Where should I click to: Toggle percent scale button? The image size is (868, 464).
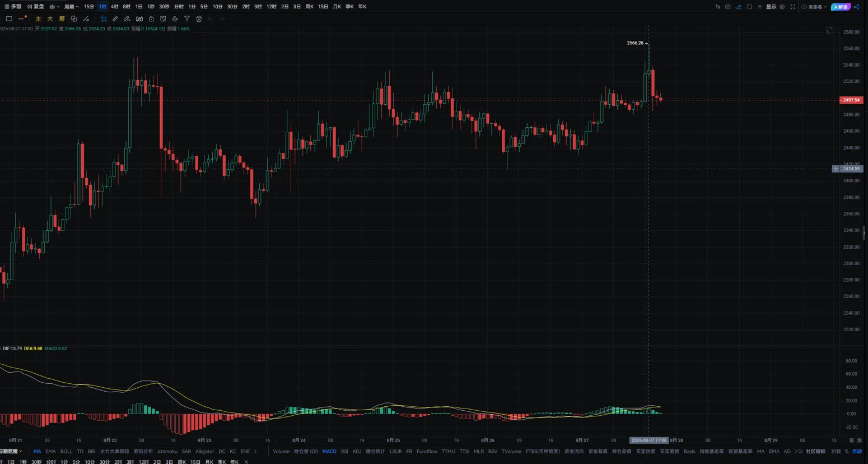(x=847, y=451)
